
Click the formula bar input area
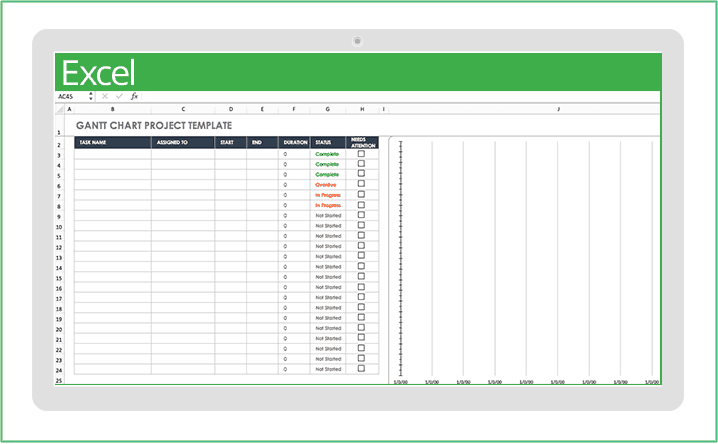click(x=400, y=97)
